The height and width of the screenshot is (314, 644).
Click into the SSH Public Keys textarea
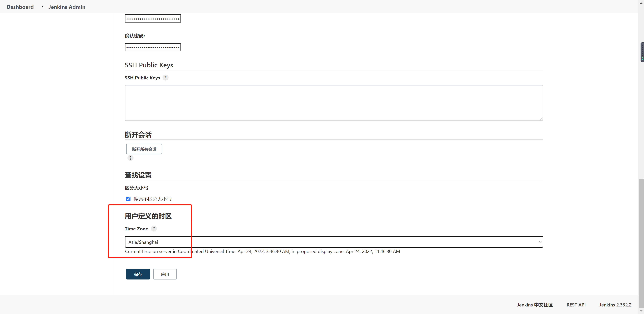(334, 103)
